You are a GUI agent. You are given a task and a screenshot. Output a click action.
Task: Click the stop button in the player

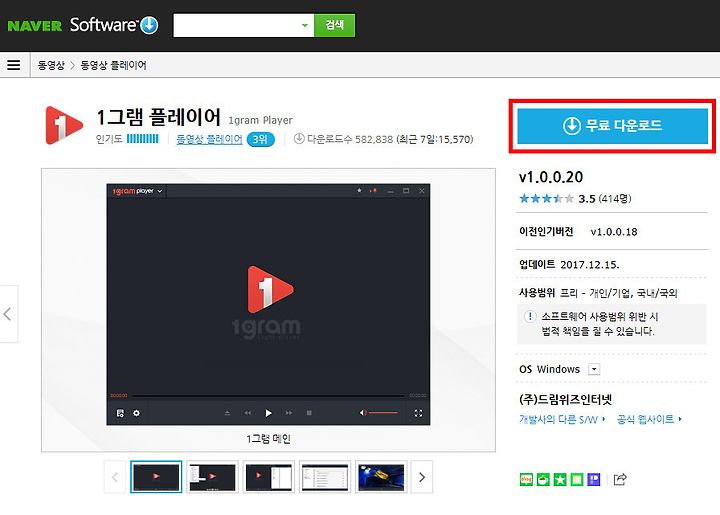[x=309, y=413]
